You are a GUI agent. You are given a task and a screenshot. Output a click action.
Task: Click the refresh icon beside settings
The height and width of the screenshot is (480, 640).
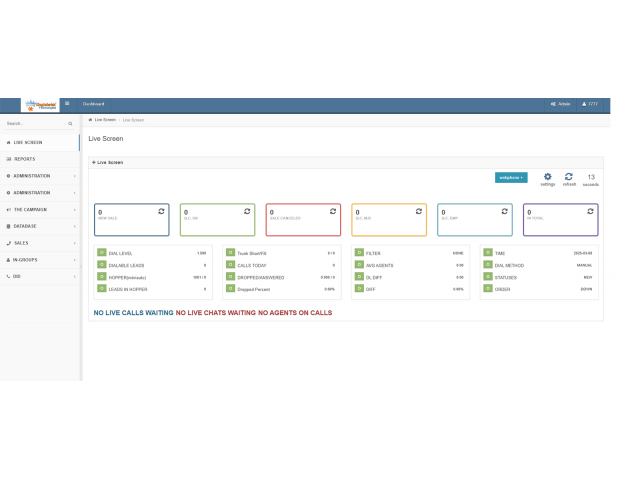coord(569,177)
